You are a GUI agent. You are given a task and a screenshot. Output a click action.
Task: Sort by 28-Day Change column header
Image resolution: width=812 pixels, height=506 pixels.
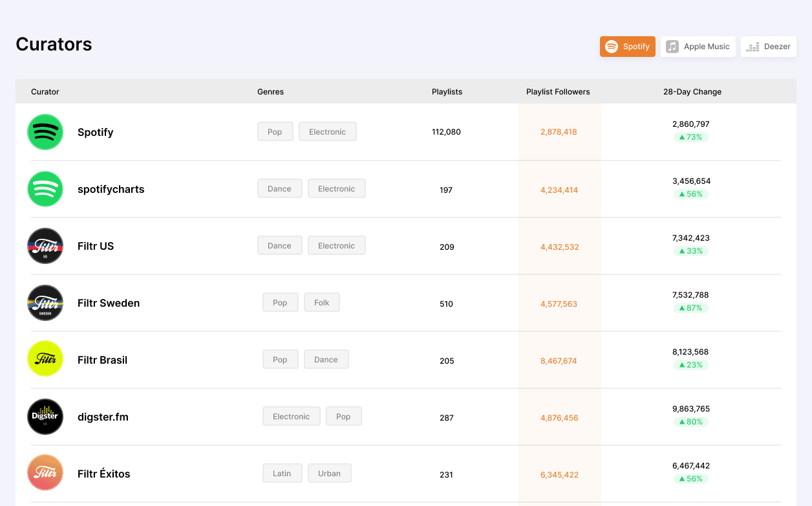click(x=692, y=92)
